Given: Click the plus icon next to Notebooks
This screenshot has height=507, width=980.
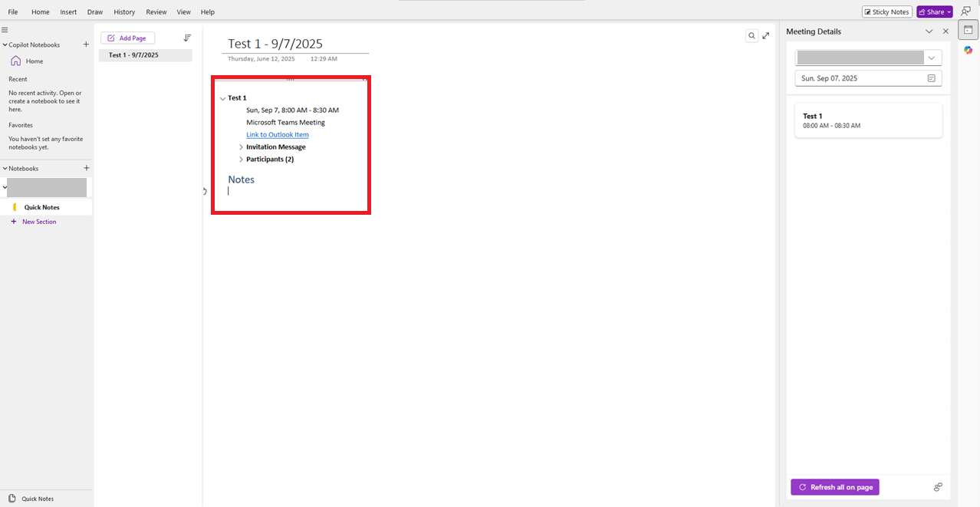Looking at the screenshot, I should 86,168.
